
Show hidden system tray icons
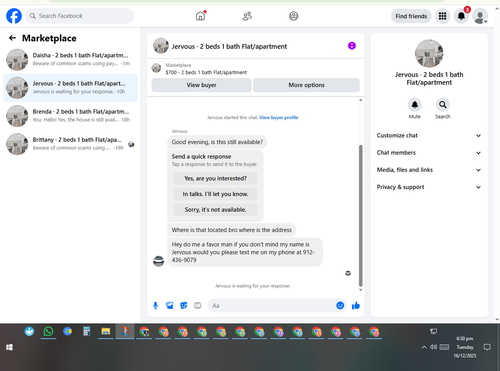(x=424, y=347)
